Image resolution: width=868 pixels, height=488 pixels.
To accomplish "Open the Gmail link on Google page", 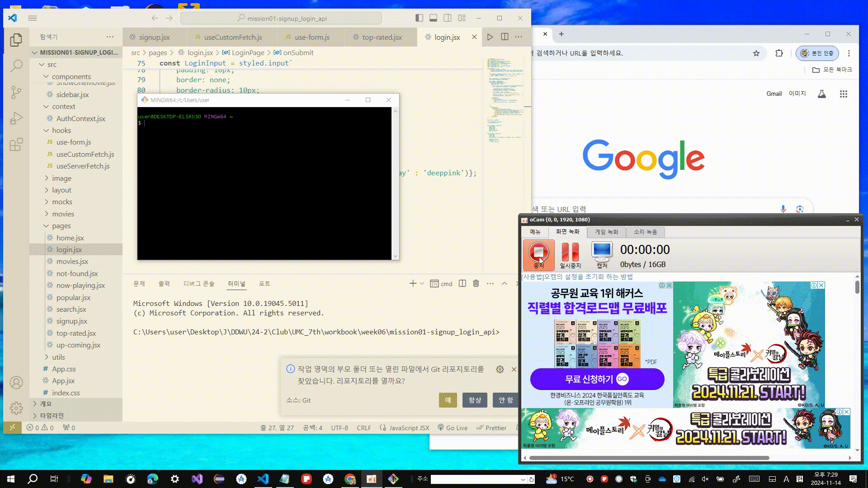I will pos(774,94).
